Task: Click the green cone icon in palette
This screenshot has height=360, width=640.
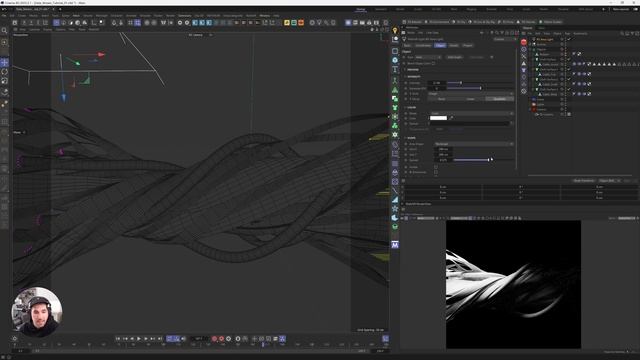Action: point(395,90)
